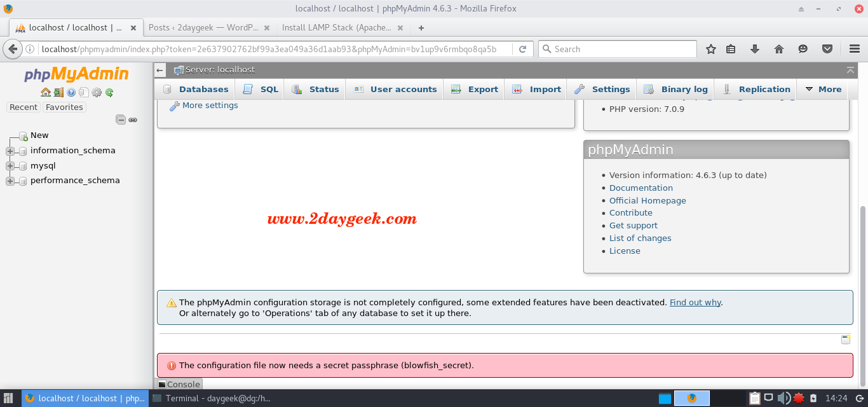The height and width of the screenshot is (407, 868).
Task: Bookmark this page with star icon
Action: tap(711, 49)
